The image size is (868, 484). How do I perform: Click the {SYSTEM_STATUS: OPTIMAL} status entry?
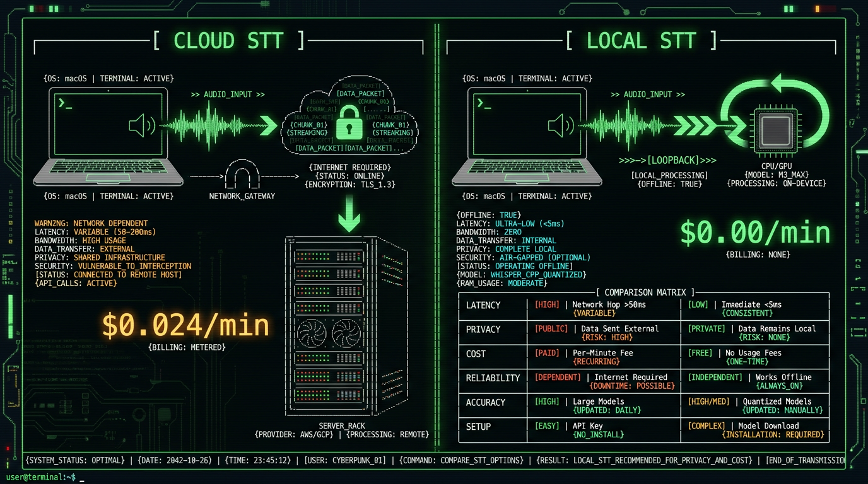coord(75,460)
